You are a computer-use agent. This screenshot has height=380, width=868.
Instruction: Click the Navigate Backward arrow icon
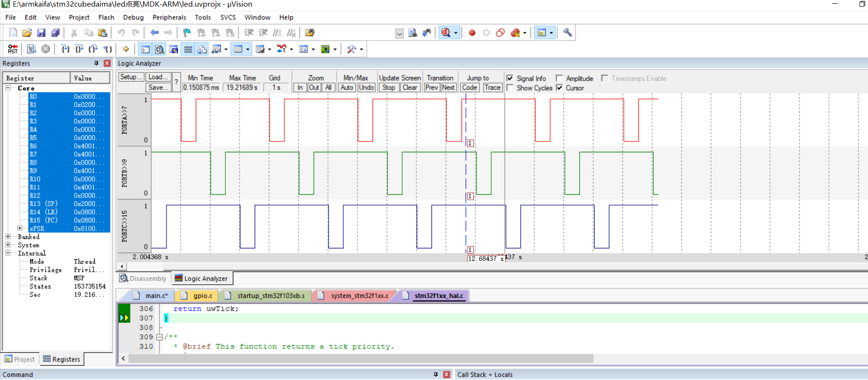click(154, 33)
